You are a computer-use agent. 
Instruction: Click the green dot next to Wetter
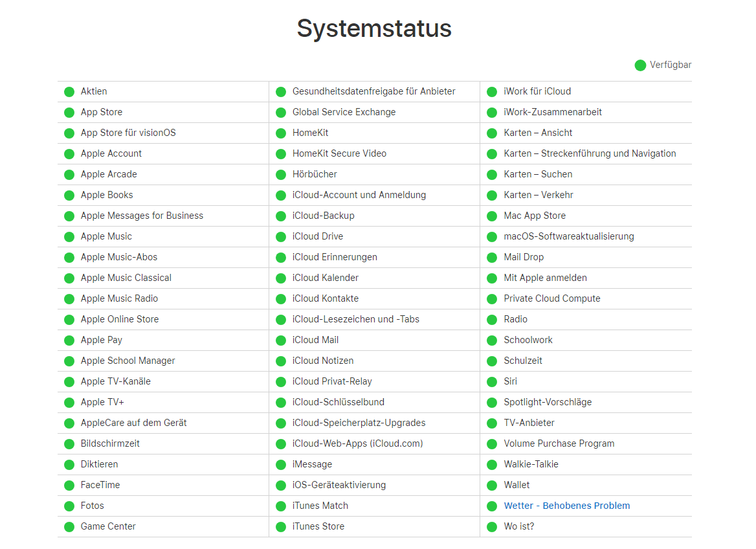(492, 506)
